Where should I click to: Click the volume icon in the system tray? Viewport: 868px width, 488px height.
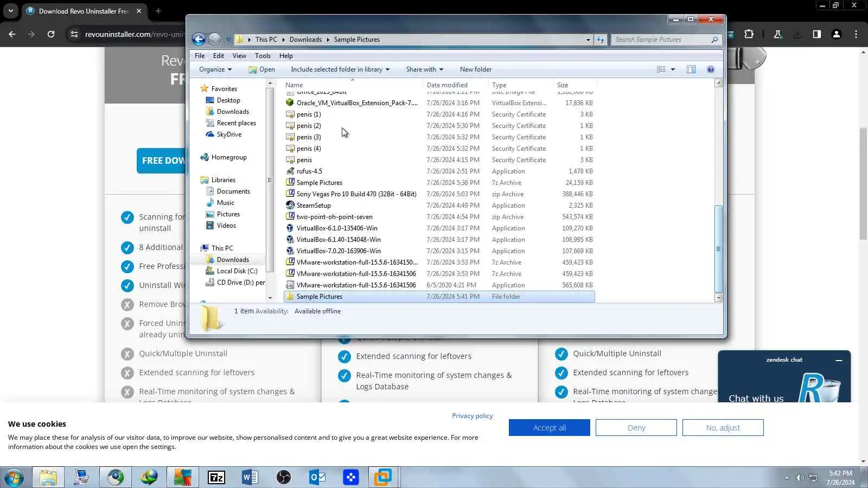[800, 478]
